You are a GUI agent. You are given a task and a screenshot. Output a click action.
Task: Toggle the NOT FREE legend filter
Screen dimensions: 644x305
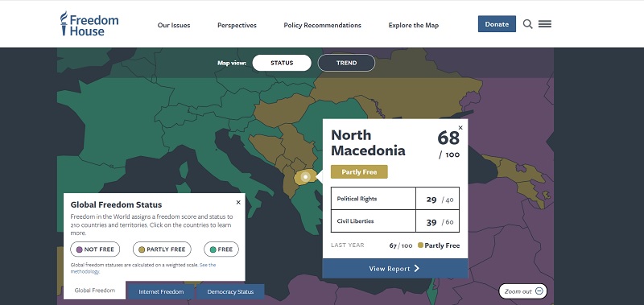click(95, 249)
